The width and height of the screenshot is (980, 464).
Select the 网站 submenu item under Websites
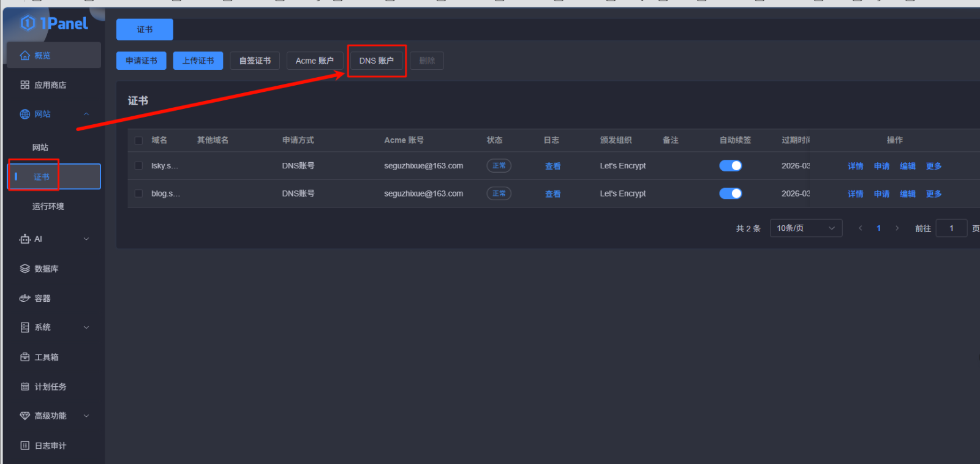coord(40,148)
